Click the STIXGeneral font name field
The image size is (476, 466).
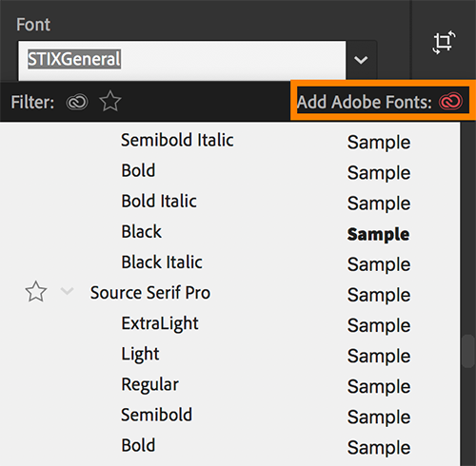click(x=182, y=60)
